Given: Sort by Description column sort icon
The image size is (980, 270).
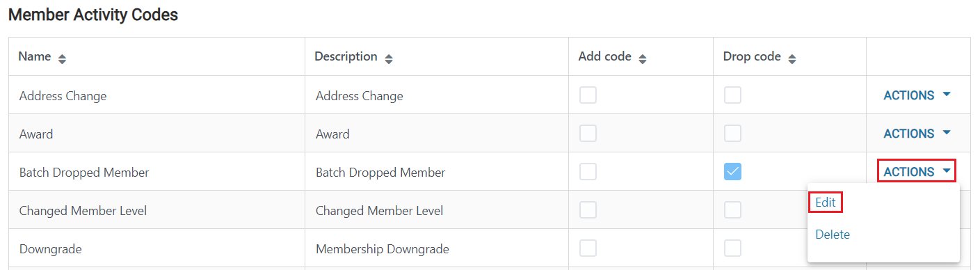Looking at the screenshot, I should coord(389,60).
